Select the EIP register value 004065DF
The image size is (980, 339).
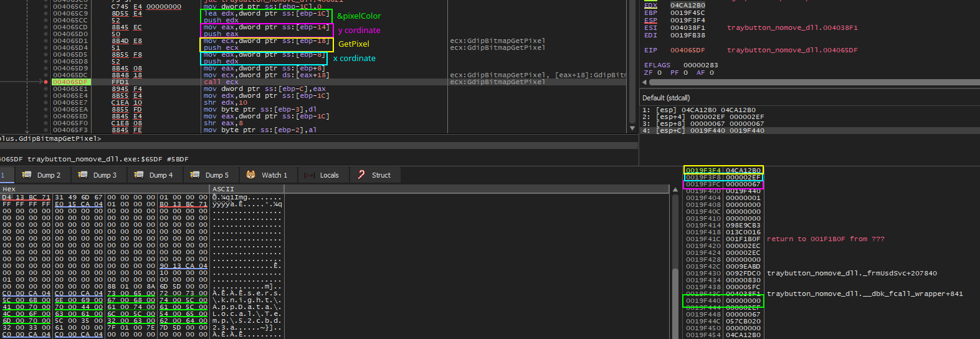click(688, 50)
